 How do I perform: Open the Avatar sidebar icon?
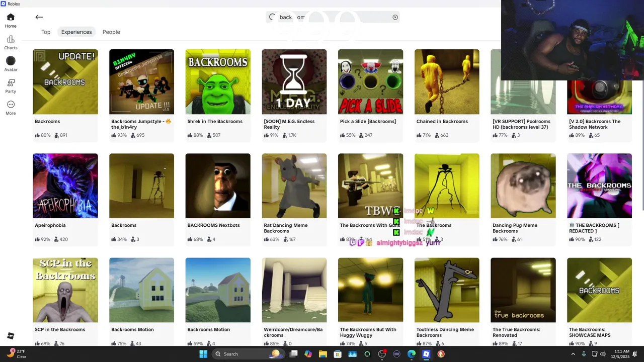pyautogui.click(x=11, y=64)
